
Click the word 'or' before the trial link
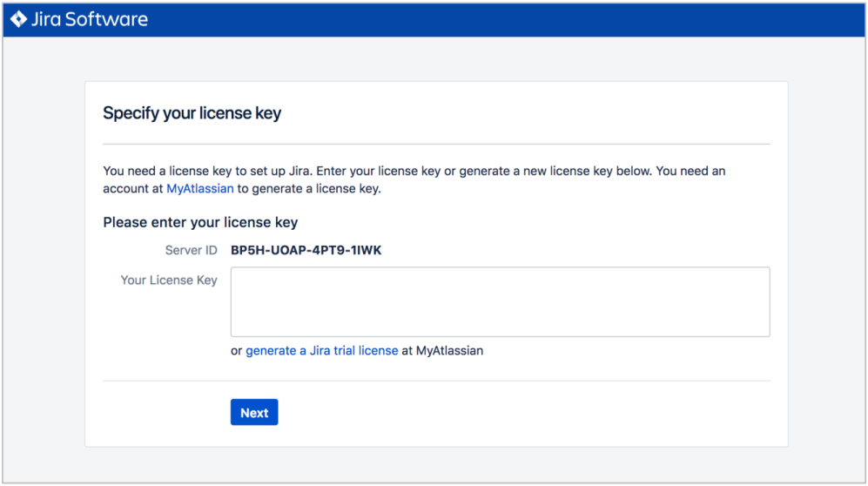pos(237,351)
